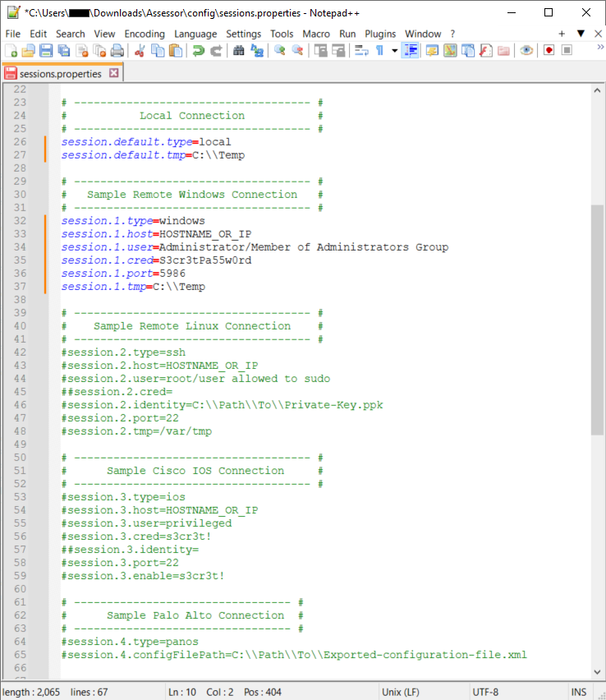Open the Plugins menu

pyautogui.click(x=380, y=34)
